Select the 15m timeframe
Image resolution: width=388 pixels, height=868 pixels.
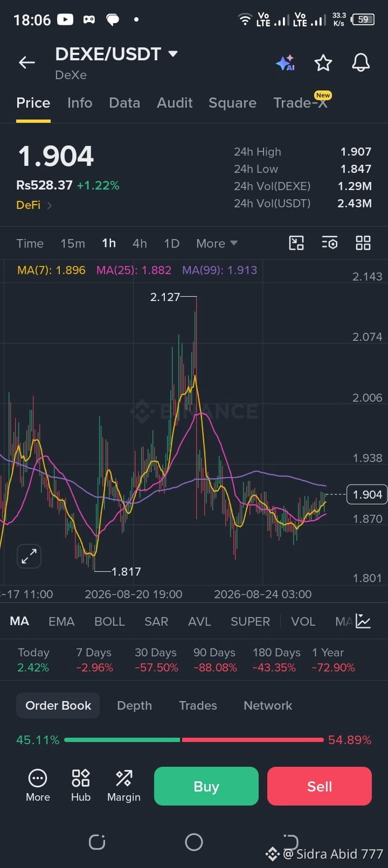73,243
